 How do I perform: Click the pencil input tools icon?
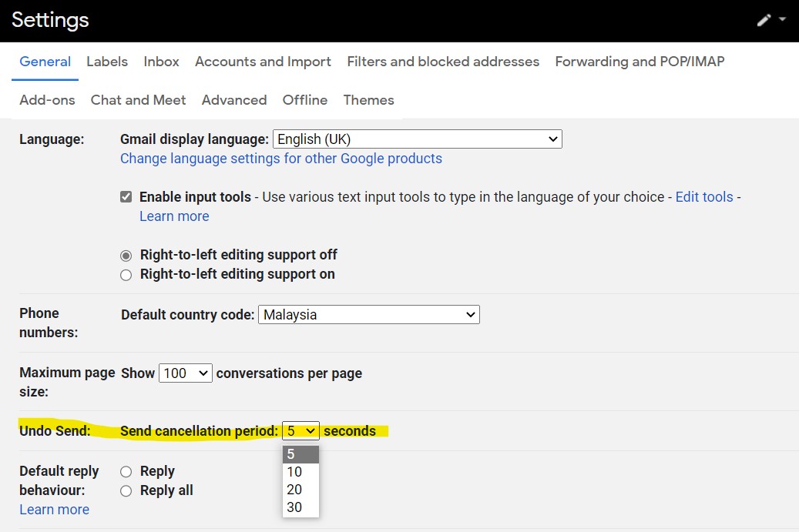[x=764, y=20]
